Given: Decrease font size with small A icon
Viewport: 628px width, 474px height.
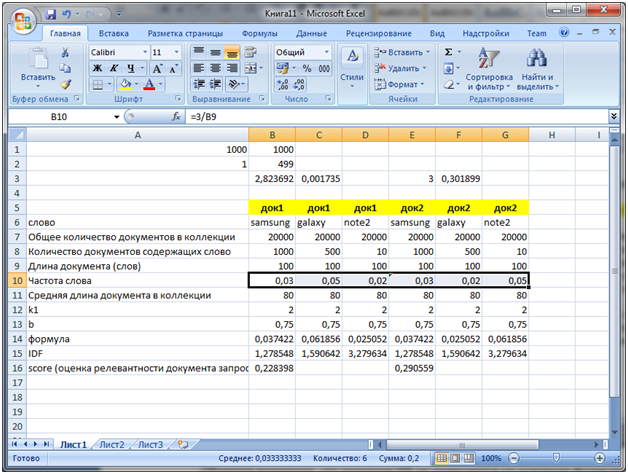Looking at the screenshot, I should [173, 69].
